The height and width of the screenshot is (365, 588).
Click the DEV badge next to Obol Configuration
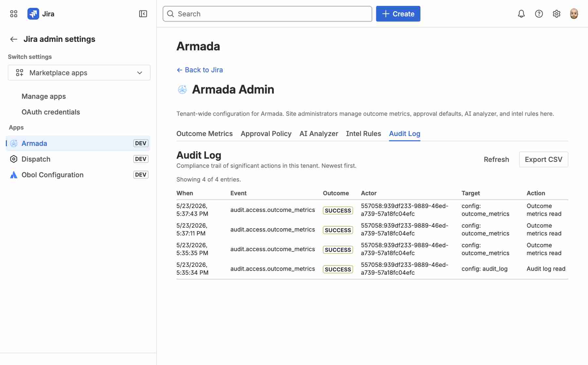tap(141, 175)
